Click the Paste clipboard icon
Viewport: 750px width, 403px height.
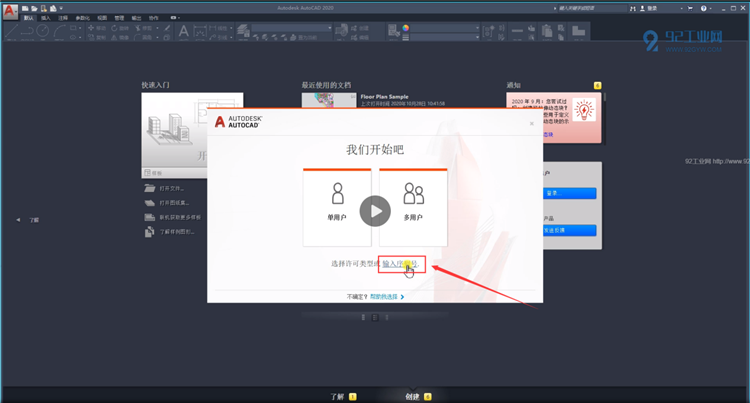click(547, 32)
